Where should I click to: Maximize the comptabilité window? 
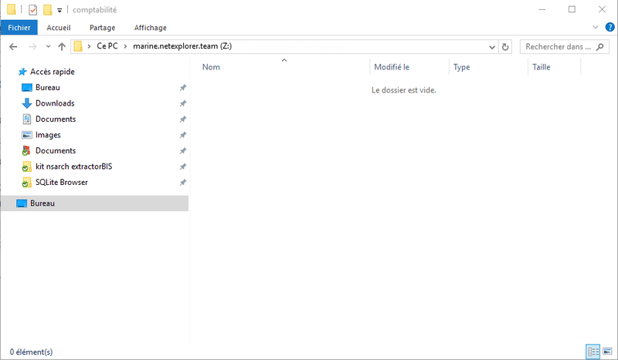572,9
